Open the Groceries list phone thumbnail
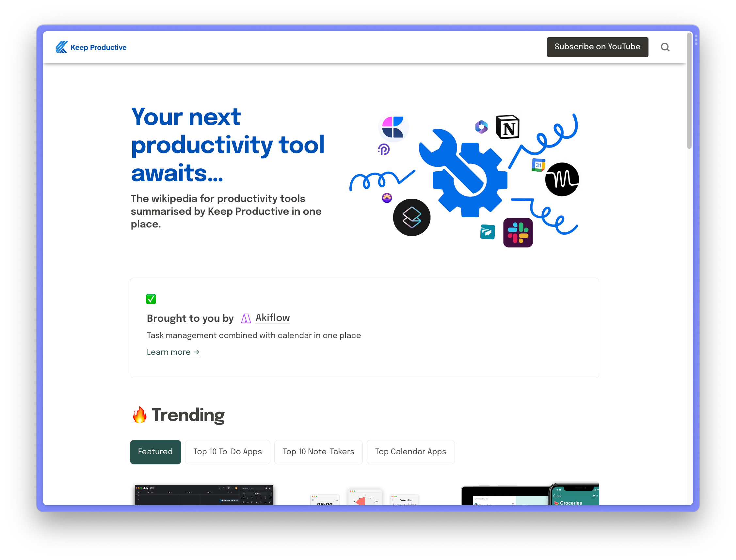The height and width of the screenshot is (560, 736). pos(574,494)
